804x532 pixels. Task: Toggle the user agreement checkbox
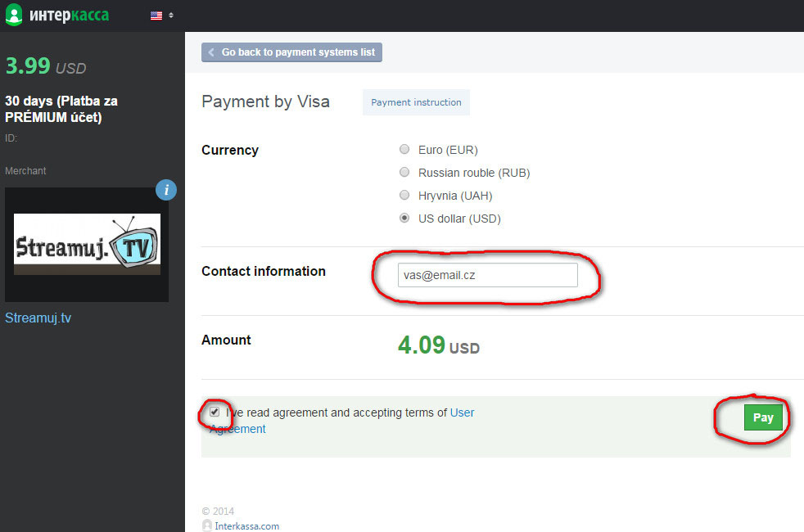click(x=215, y=412)
